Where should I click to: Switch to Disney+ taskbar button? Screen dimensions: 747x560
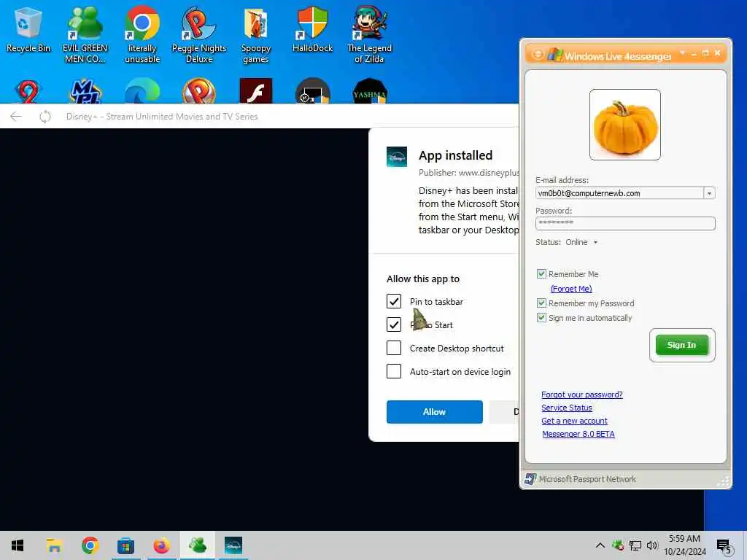(x=233, y=545)
